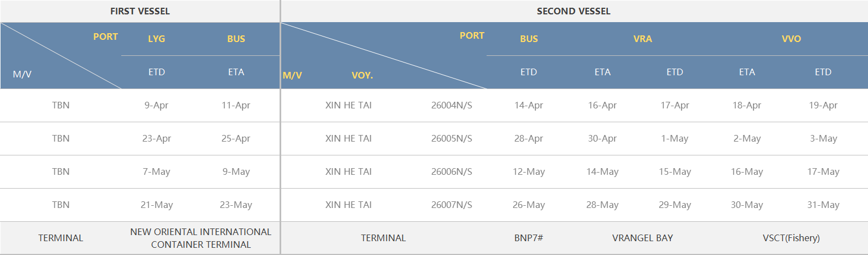Click the 9-Apr LYG departure date
The image size is (868, 255).
click(x=156, y=106)
